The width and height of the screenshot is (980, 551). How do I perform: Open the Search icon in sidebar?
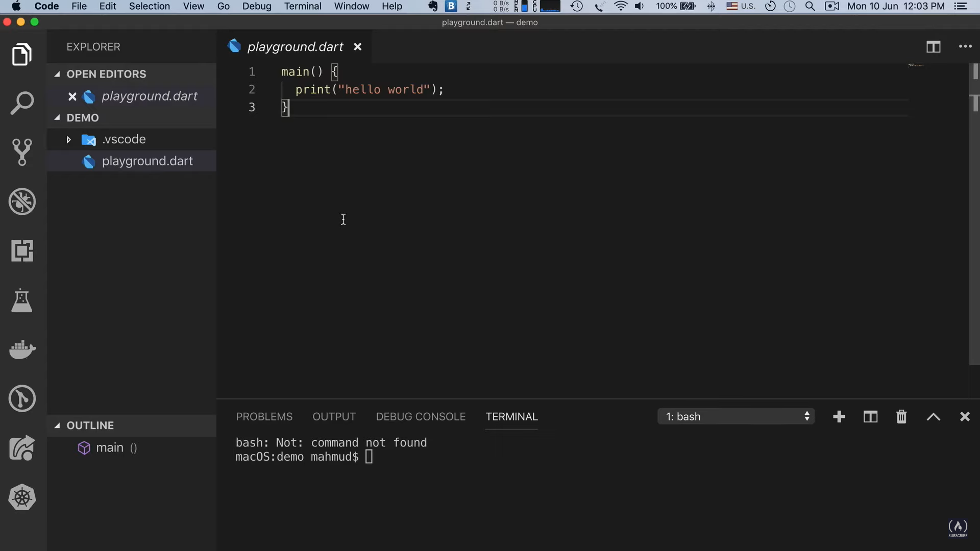22,102
